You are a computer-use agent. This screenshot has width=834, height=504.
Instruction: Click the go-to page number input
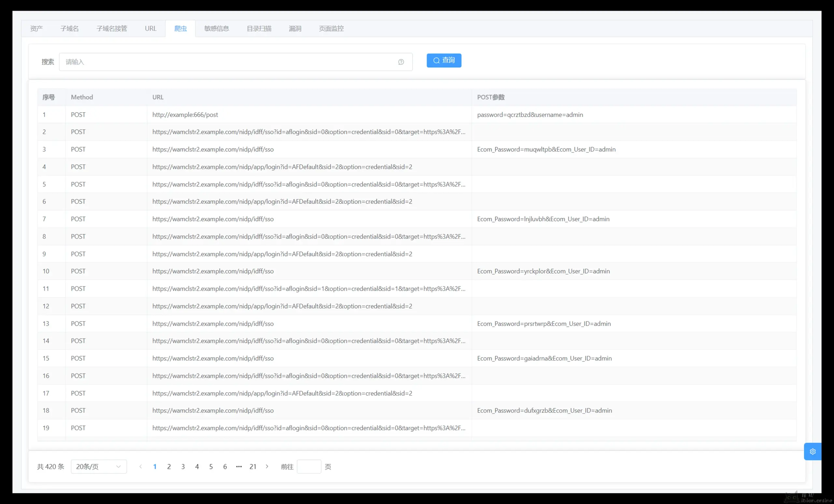[x=309, y=467]
